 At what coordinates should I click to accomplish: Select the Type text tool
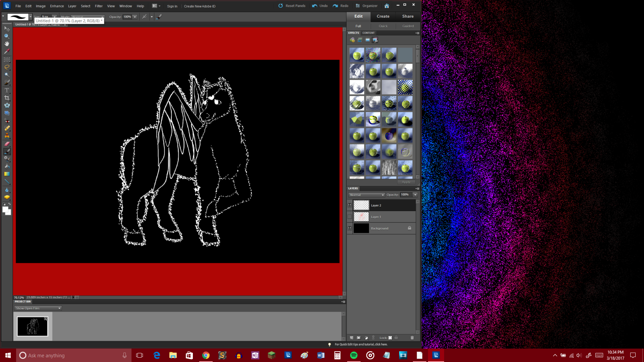tap(7, 90)
